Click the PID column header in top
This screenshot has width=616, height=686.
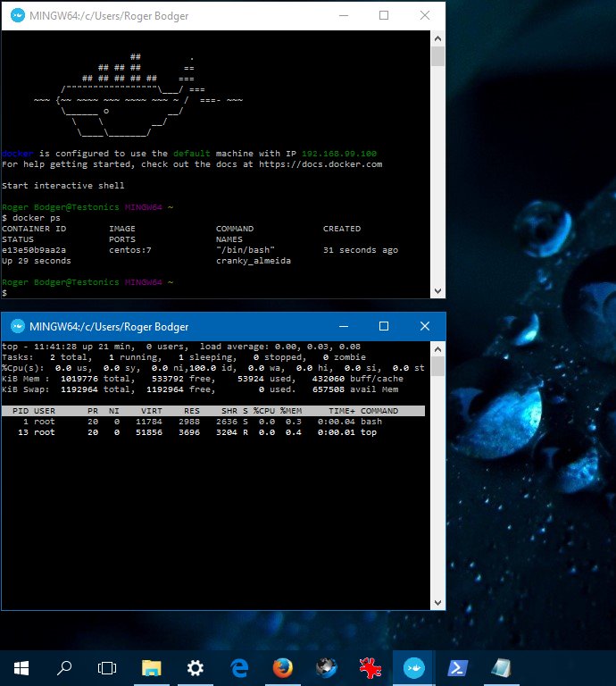pyautogui.click(x=21, y=411)
